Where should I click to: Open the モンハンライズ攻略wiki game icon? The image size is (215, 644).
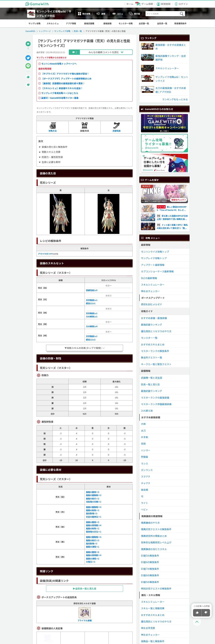(x=31, y=14)
